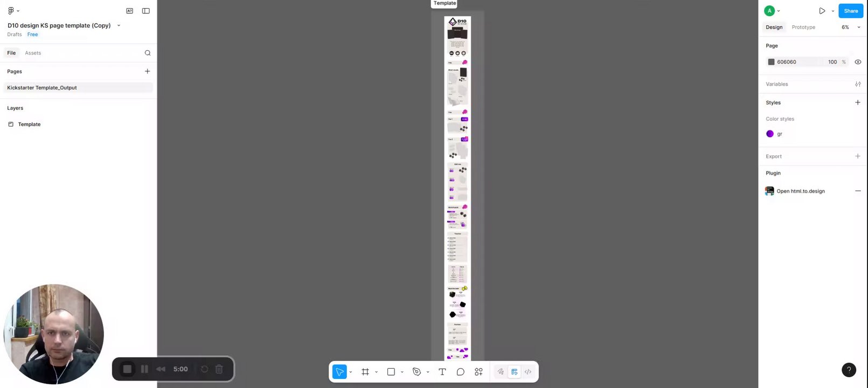Select the Comment tool
The width and height of the screenshot is (868, 388).
461,372
